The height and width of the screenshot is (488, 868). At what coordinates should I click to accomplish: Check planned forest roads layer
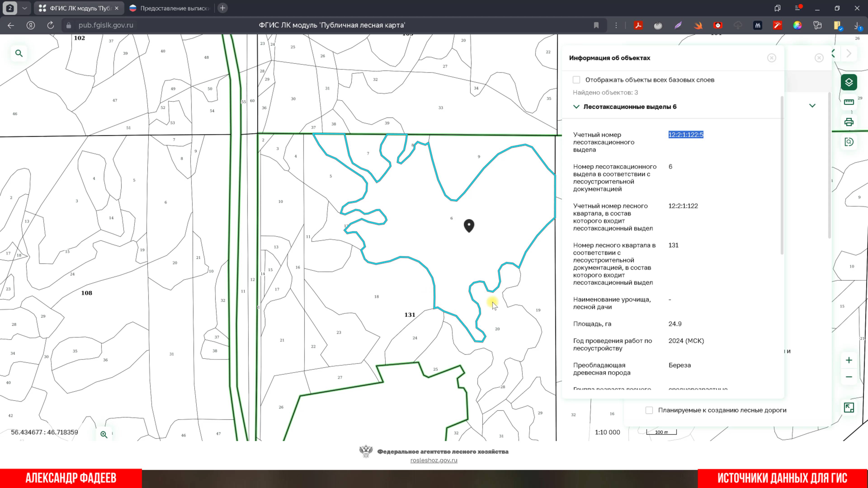pos(649,410)
